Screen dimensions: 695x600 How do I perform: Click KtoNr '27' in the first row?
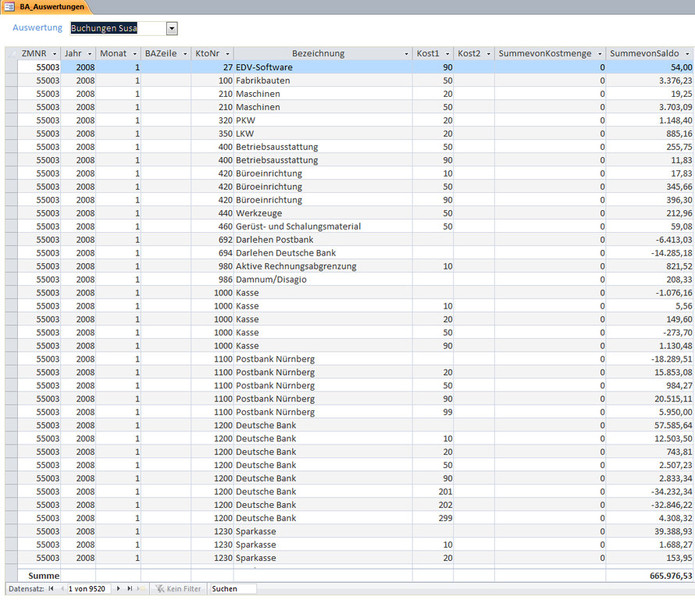click(x=212, y=67)
